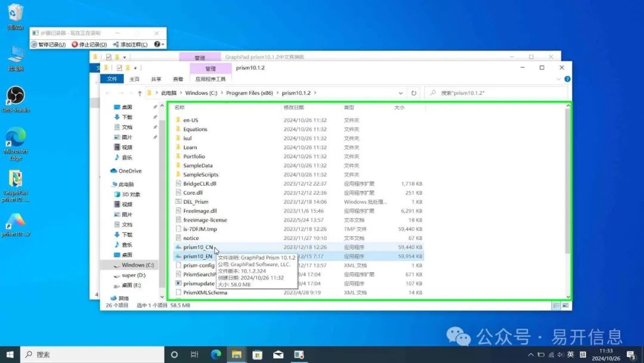
Task: Open Quick Access Toolbar customize dropdown
Action: click(x=135, y=68)
